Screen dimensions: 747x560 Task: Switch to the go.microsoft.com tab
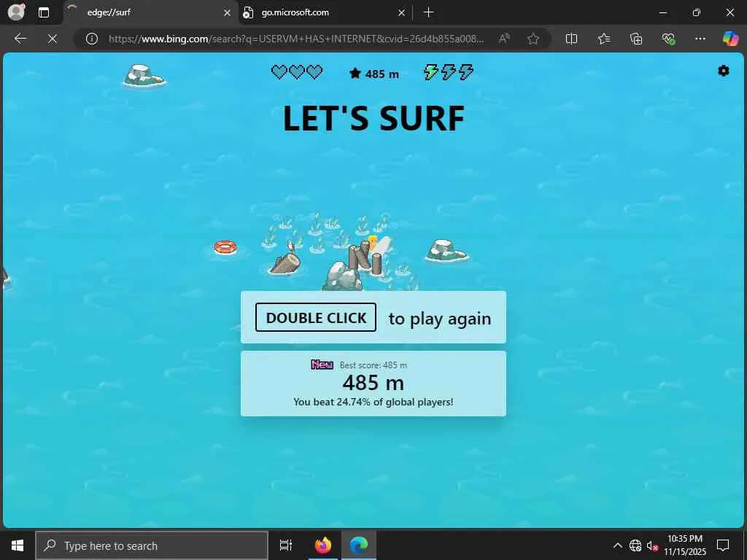(325, 13)
